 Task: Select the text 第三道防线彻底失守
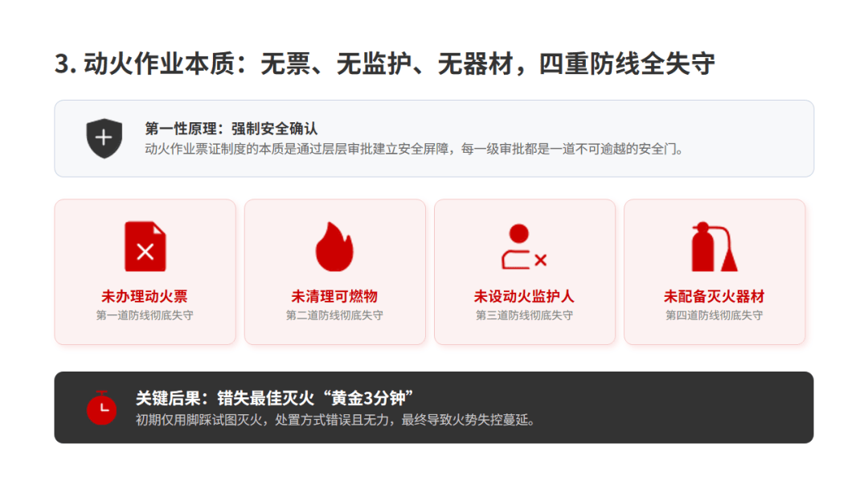(x=524, y=315)
